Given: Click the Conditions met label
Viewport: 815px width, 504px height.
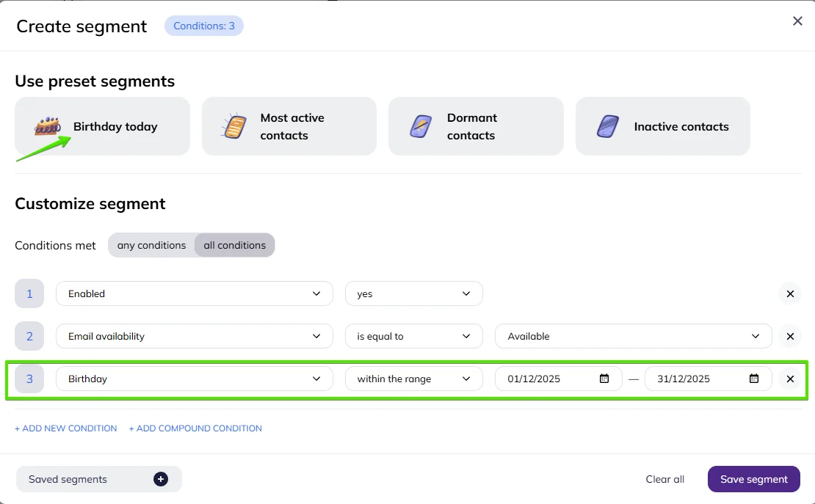Looking at the screenshot, I should click(55, 245).
